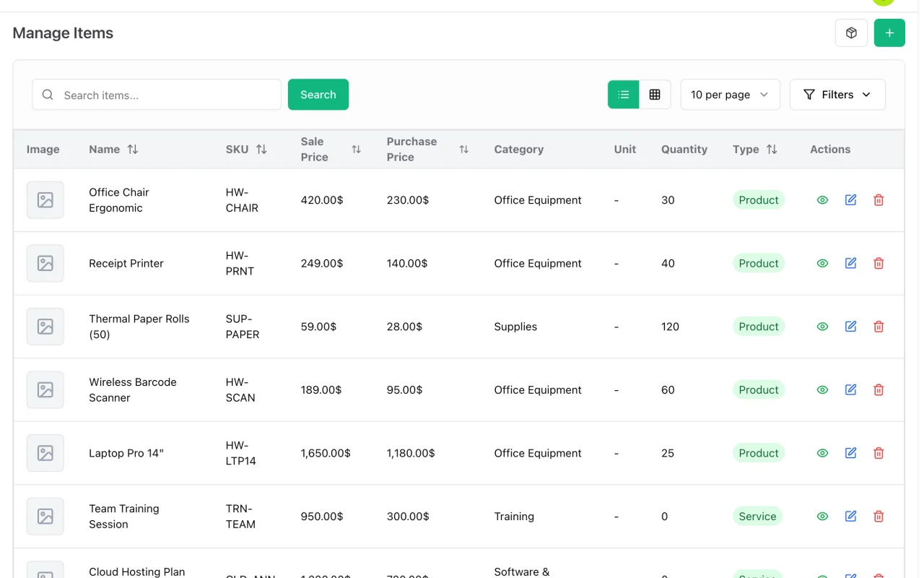Viewport: 924px width, 578px height.
Task: Delete the Thermal Paper Rolls item
Action: click(879, 327)
